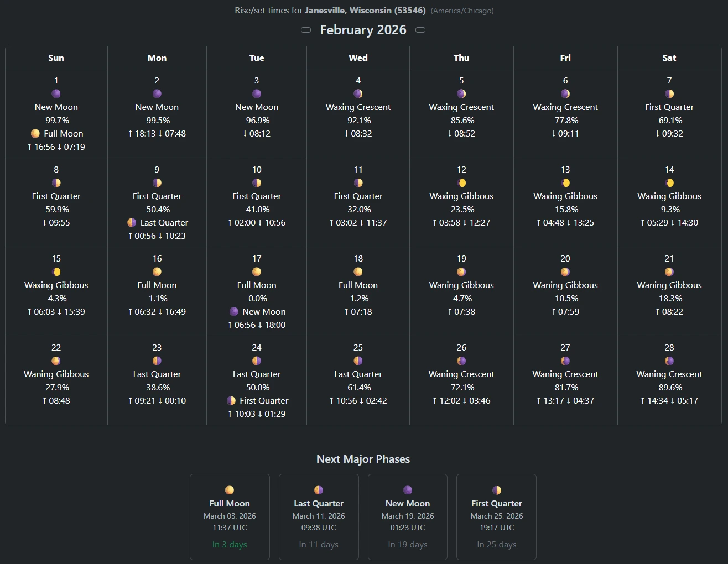Click the New Moon icon on February 1

(x=56, y=93)
